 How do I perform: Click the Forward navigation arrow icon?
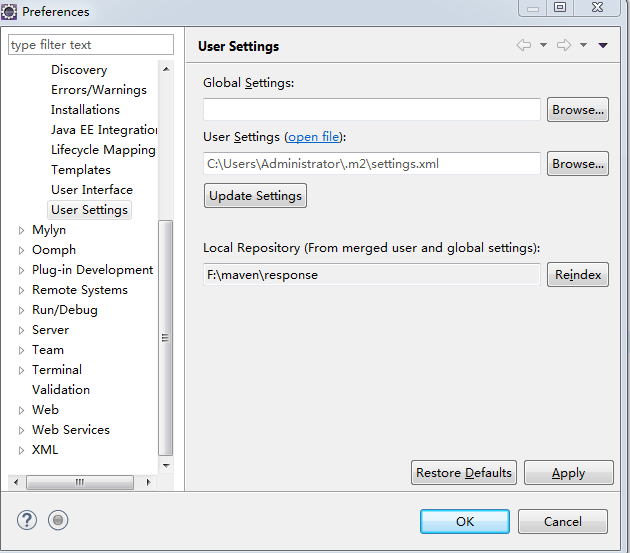[x=564, y=45]
